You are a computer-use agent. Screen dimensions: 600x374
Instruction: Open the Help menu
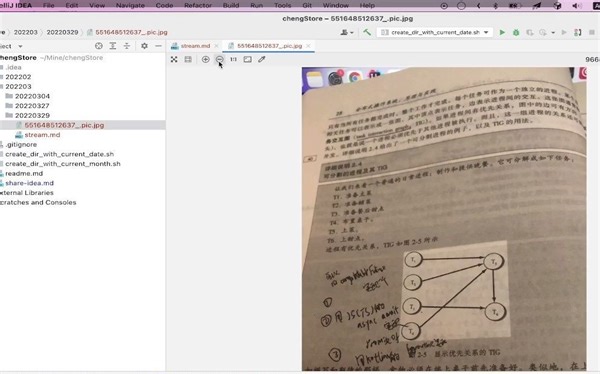click(x=367, y=5)
